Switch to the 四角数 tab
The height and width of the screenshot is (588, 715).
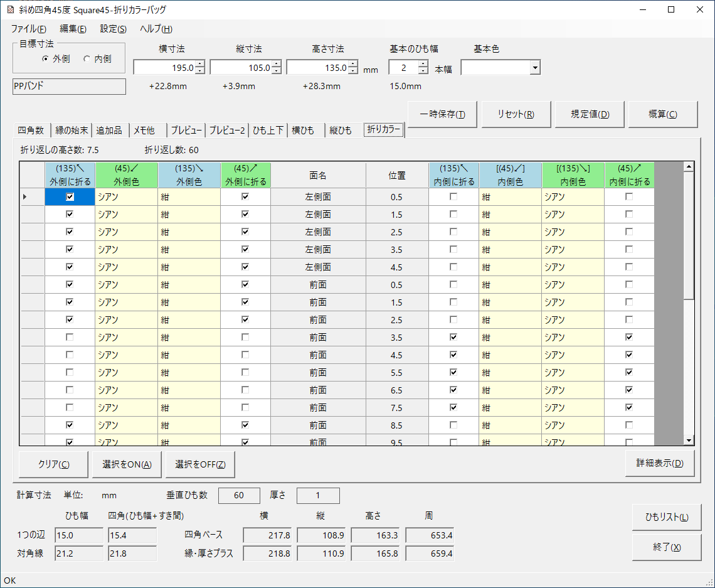pos(31,131)
